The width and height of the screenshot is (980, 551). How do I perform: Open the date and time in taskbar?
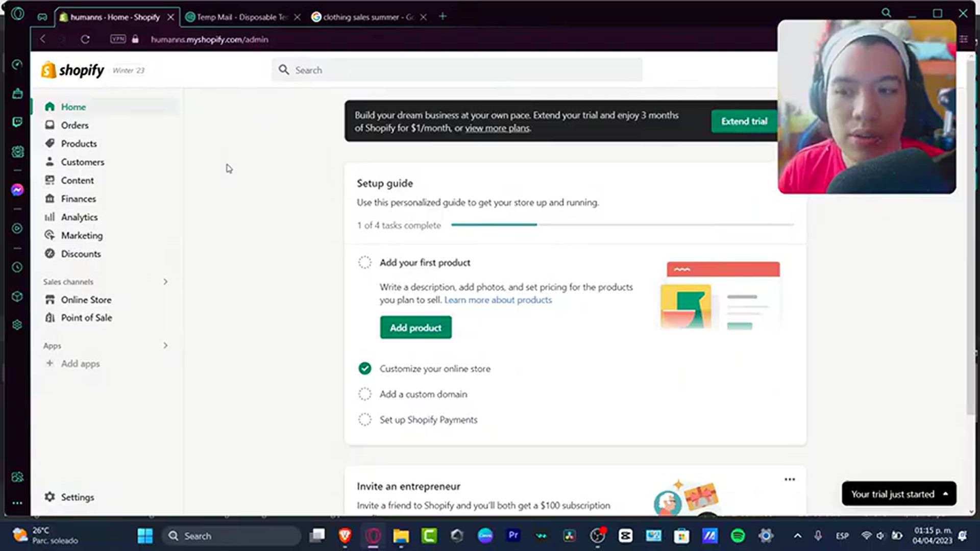[932, 536]
